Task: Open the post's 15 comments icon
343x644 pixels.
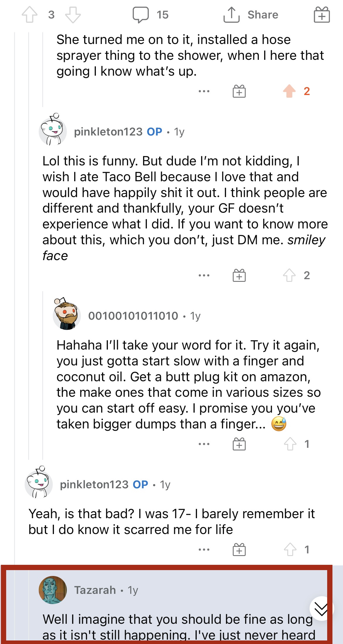Action: click(x=141, y=15)
